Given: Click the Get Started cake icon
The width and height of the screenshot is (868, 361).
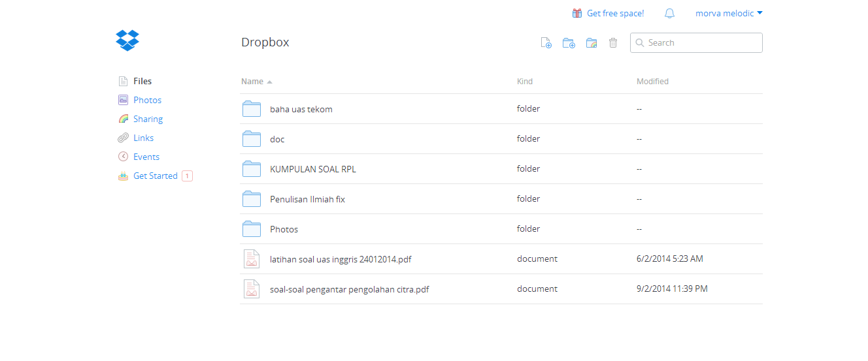Looking at the screenshot, I should [x=123, y=176].
